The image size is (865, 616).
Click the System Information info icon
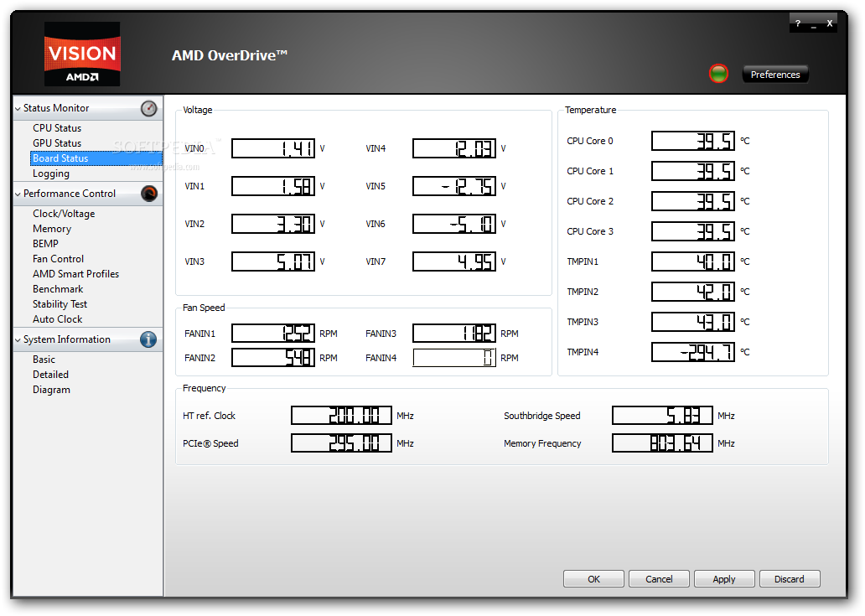pos(148,339)
